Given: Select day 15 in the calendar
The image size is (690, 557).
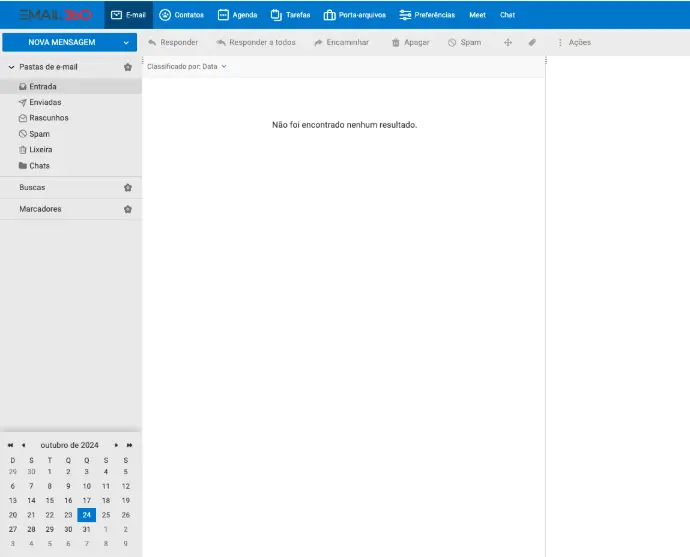Looking at the screenshot, I should tap(50, 500).
